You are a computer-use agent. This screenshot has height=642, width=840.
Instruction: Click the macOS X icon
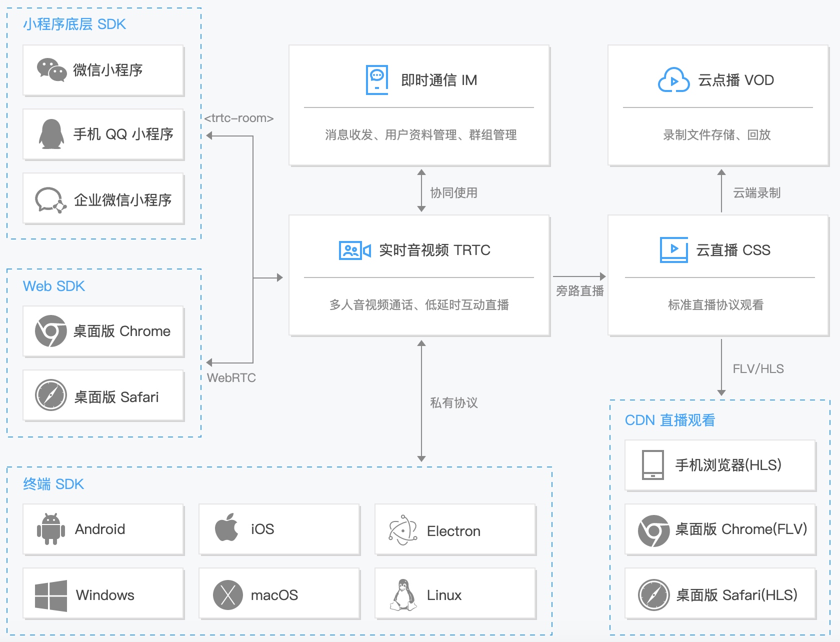tap(228, 595)
